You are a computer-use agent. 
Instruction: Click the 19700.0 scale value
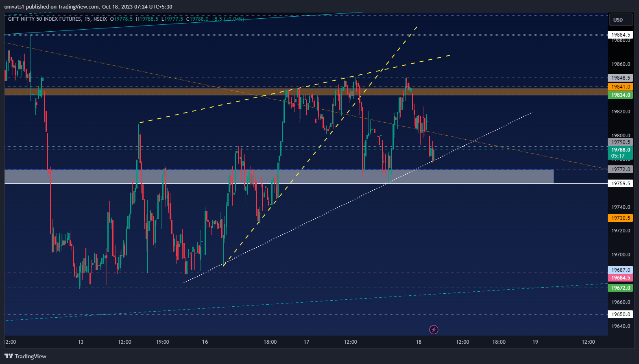[x=621, y=255]
